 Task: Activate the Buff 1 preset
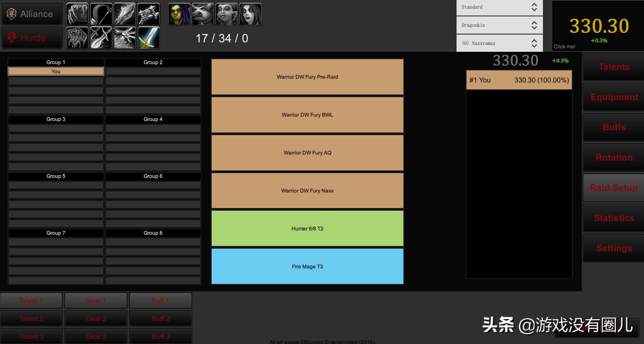(161, 300)
